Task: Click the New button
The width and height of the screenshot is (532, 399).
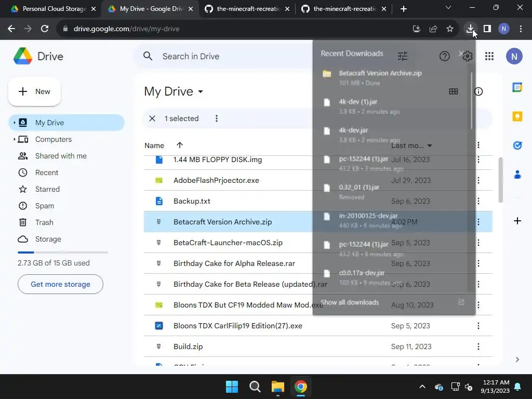Action: coord(34,91)
